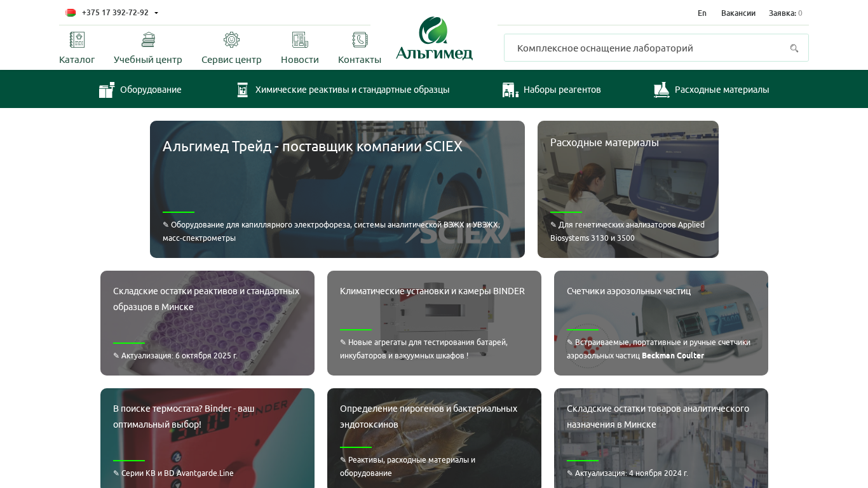This screenshot has width=868, height=488.
Task: Click the bold 'Beckman Coulter' text
Action: 673,356
